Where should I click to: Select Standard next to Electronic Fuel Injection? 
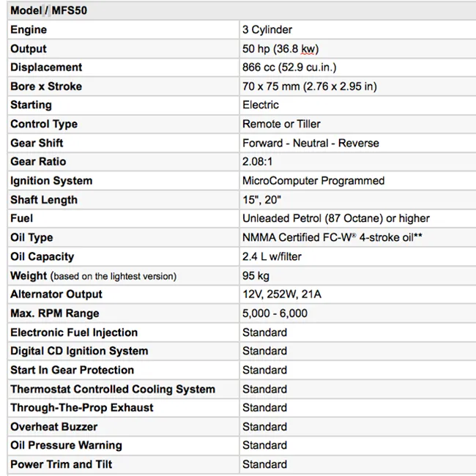(x=264, y=332)
